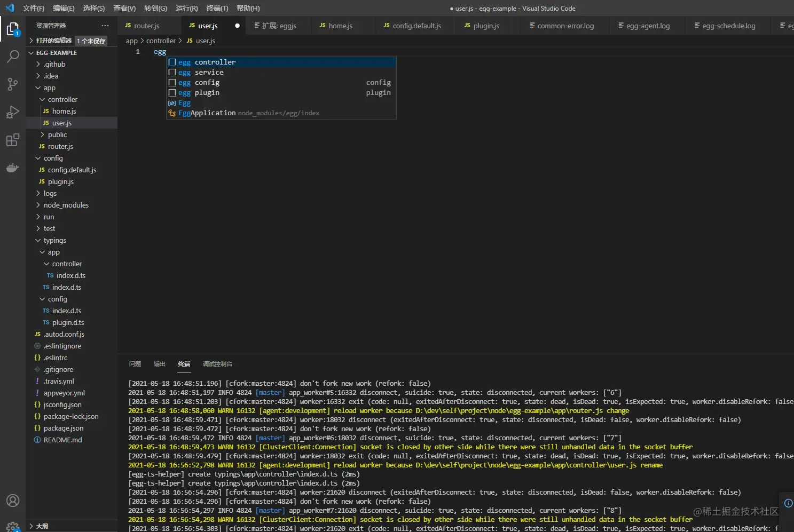Image resolution: width=794 pixels, height=532 pixels.
Task: Expand the 大纲 outline section
Action: (x=72, y=526)
